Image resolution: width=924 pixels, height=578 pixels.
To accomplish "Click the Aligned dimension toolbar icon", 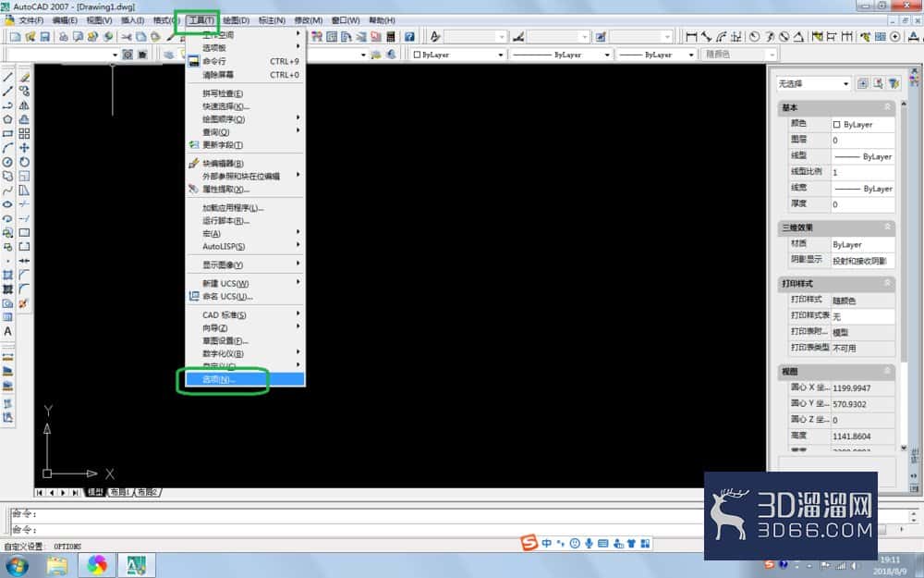I will pyautogui.click(x=707, y=37).
